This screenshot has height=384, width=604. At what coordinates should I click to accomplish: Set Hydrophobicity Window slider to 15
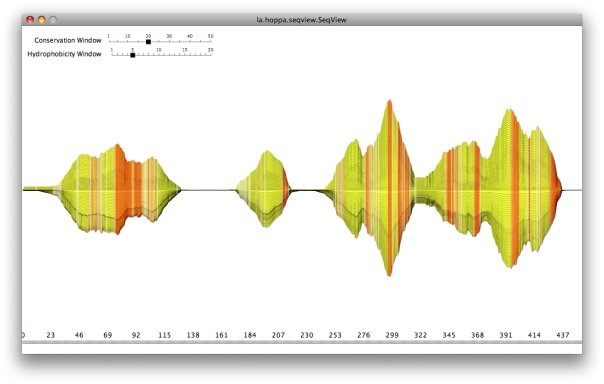pos(185,55)
